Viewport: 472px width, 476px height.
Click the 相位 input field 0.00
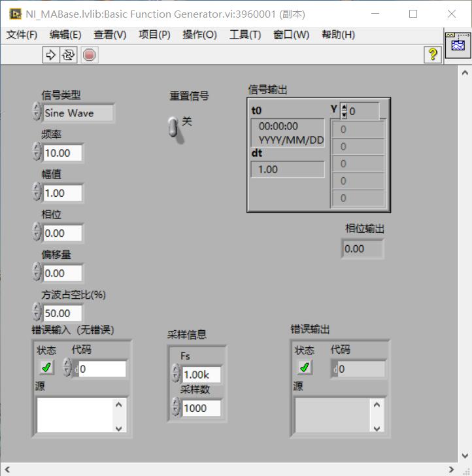coord(63,233)
